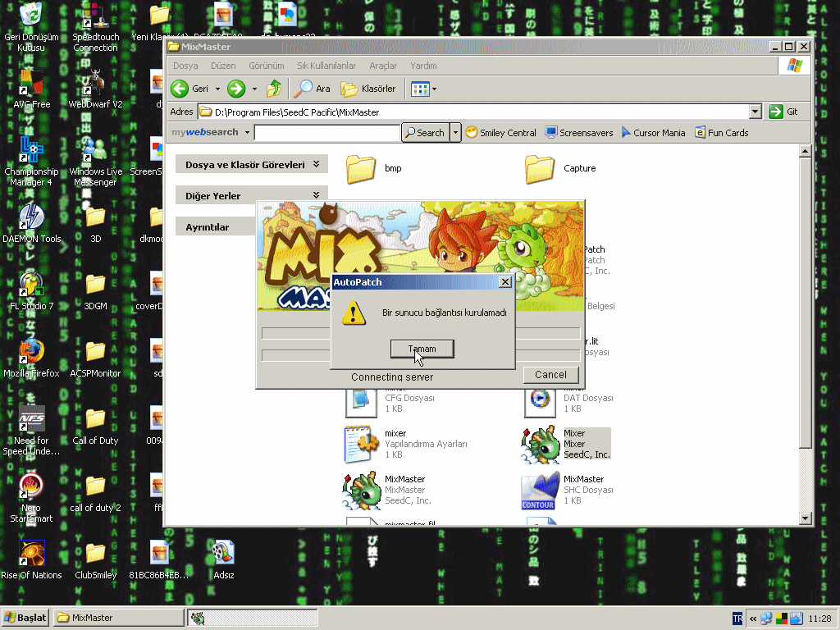Screen dimensions: 840x630
Task: Open WebDwarf V2 desktop shortcut
Action: [95, 89]
